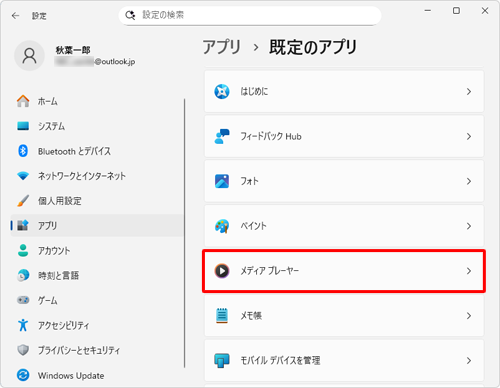Open アクセシビリティ settings page
Image resolution: width=500 pixels, height=388 pixels.
point(97,325)
